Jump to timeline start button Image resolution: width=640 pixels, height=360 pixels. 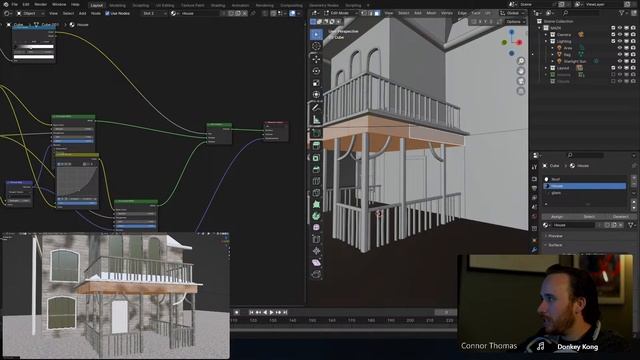pyautogui.click(x=251, y=312)
